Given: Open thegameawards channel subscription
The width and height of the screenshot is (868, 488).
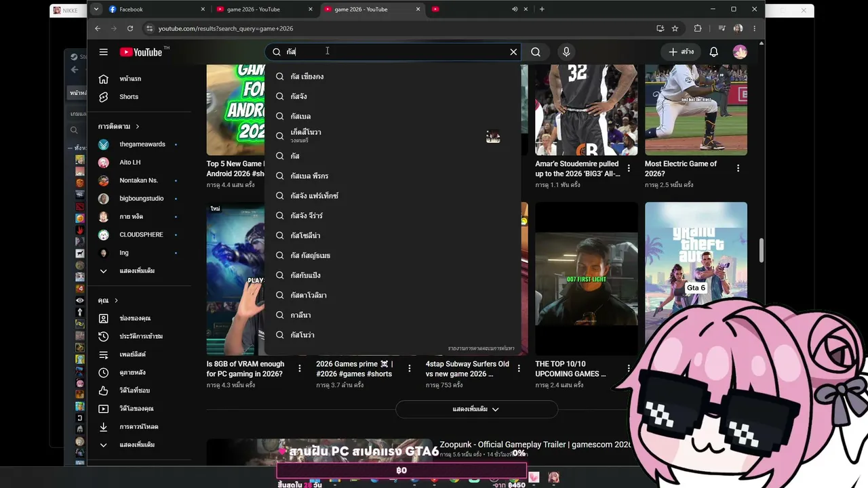Looking at the screenshot, I should pyautogui.click(x=141, y=144).
